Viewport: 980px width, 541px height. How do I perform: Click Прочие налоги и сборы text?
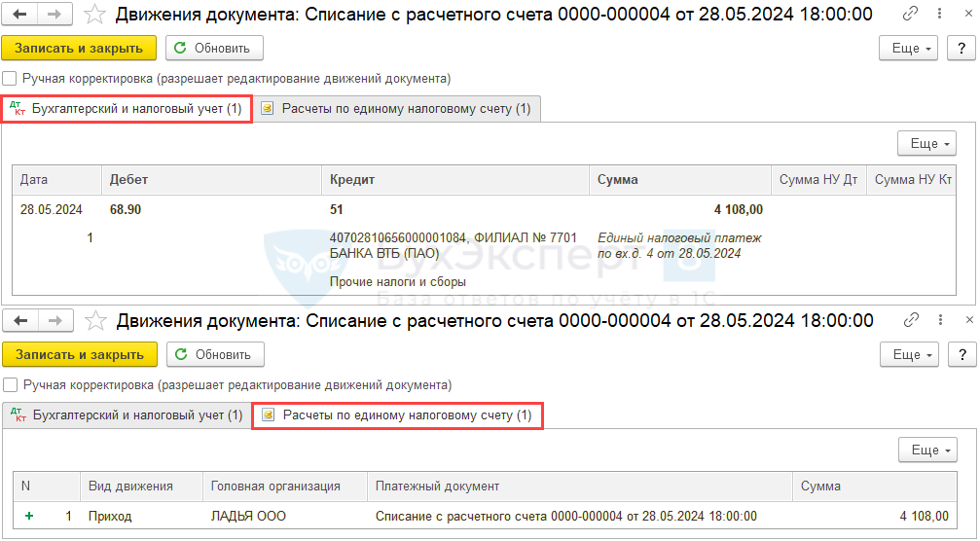click(x=397, y=282)
